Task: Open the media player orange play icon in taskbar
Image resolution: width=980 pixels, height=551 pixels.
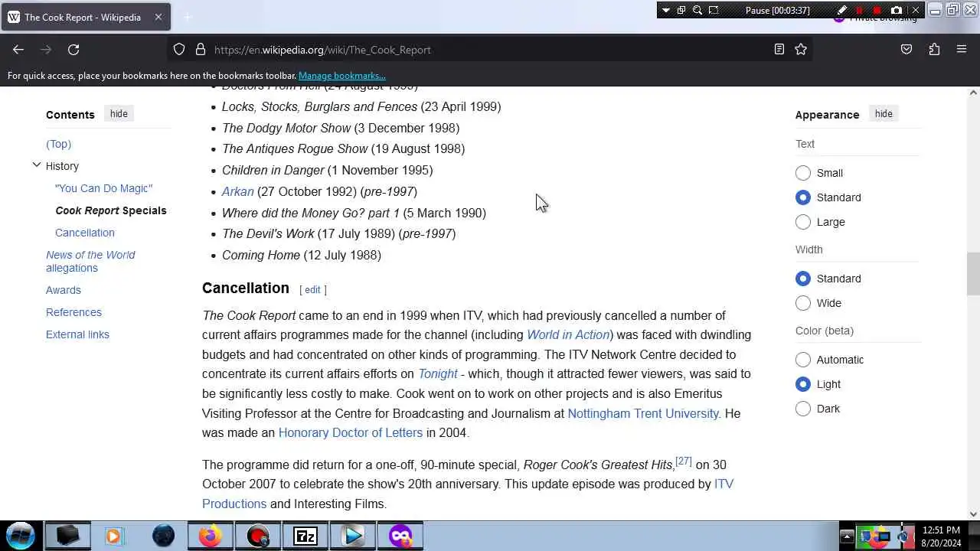Action: click(x=113, y=536)
